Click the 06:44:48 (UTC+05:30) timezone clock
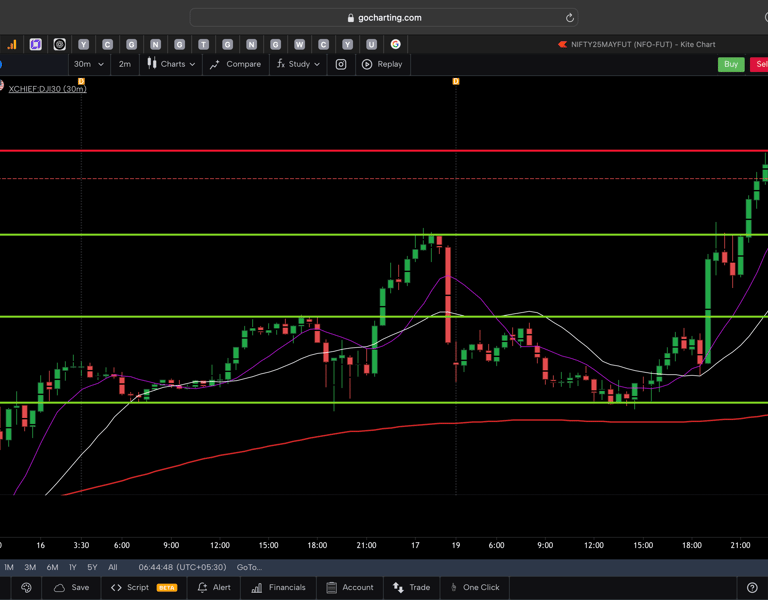Screen dimensions: 768x600 (182, 567)
